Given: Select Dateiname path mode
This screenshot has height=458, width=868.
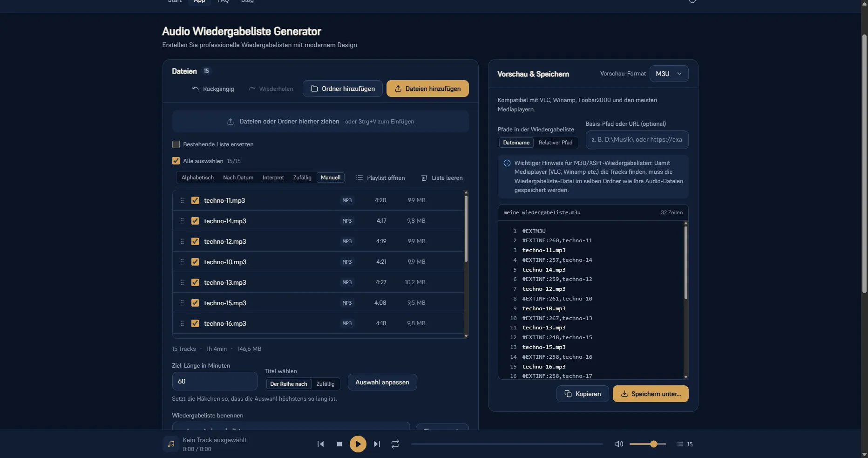Looking at the screenshot, I should click(x=516, y=143).
